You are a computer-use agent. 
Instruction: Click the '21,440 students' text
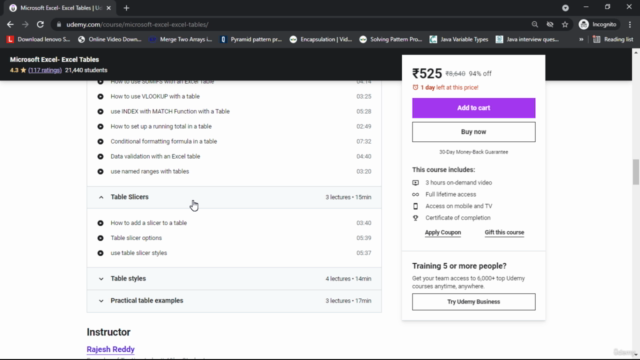click(x=86, y=70)
